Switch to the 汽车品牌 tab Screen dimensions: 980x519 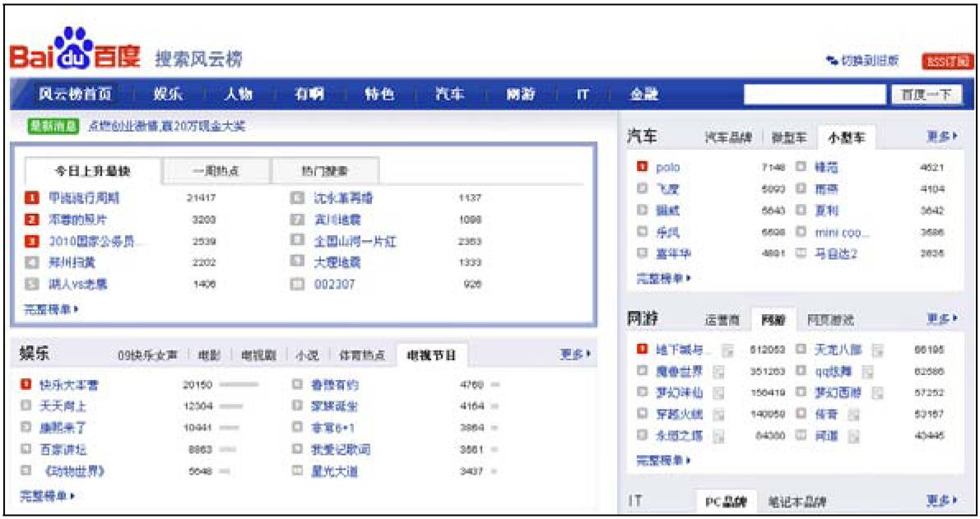pyautogui.click(x=728, y=137)
